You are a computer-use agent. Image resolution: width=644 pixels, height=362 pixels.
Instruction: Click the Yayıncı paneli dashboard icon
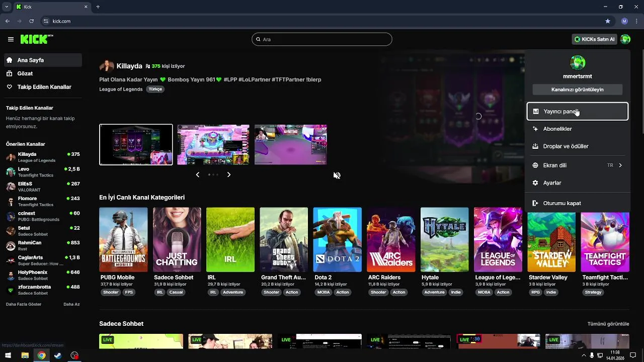535,112
